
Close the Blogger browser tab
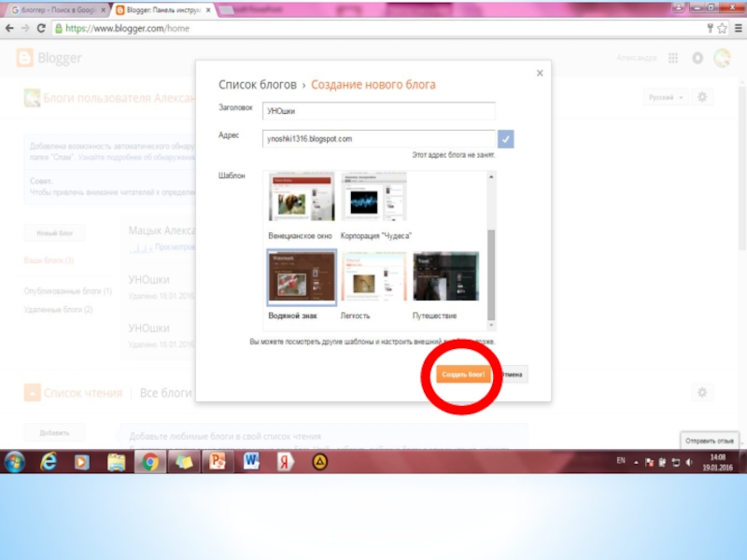(208, 10)
